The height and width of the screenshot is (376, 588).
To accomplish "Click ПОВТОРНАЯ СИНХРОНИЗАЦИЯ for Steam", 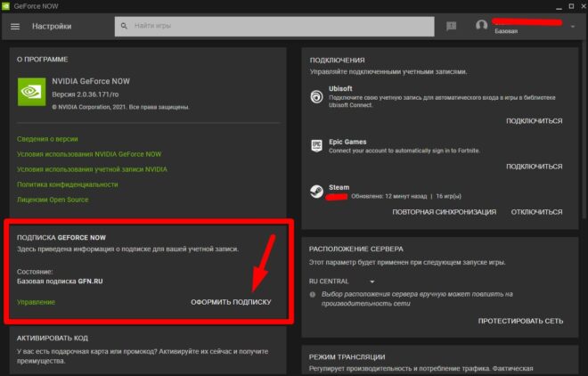I will tap(445, 212).
